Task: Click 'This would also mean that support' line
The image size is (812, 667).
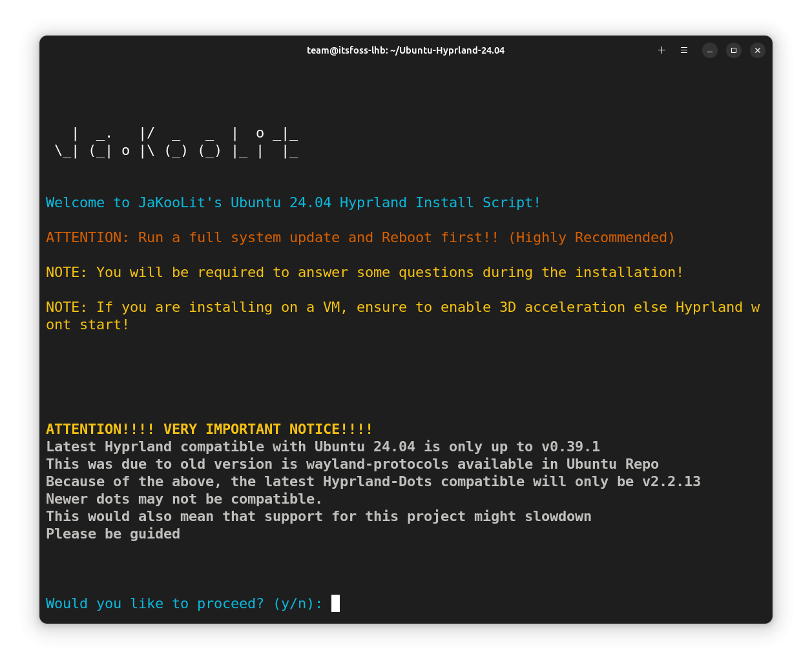Action: point(318,517)
